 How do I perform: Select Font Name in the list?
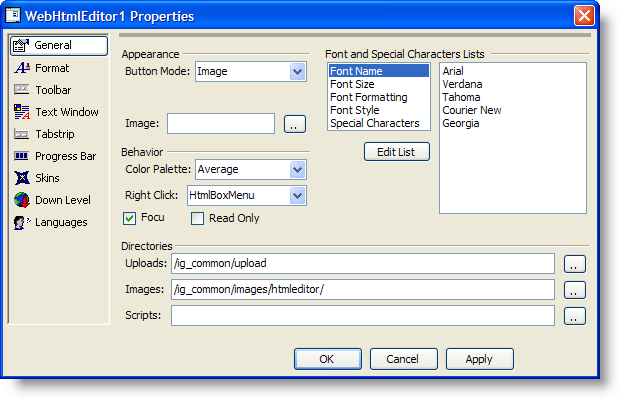pyautogui.click(x=378, y=71)
